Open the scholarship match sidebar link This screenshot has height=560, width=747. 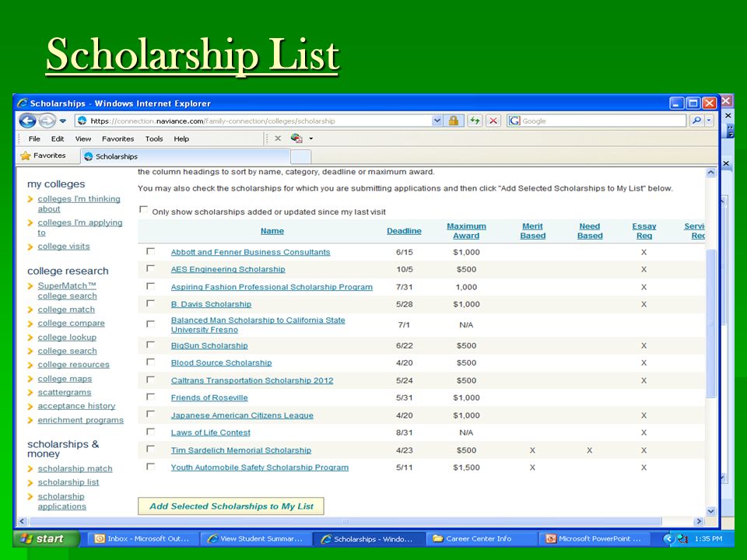tap(75, 468)
